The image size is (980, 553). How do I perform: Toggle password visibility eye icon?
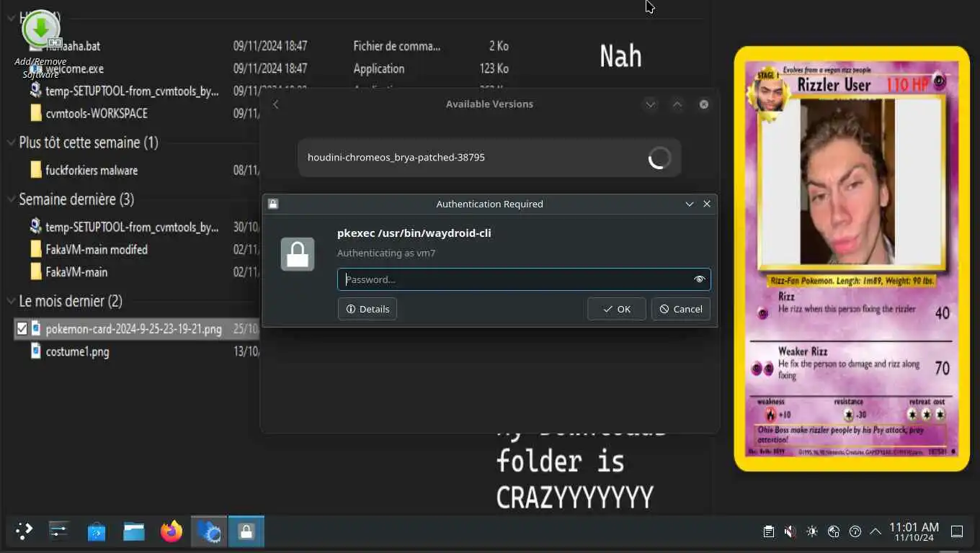(x=699, y=279)
